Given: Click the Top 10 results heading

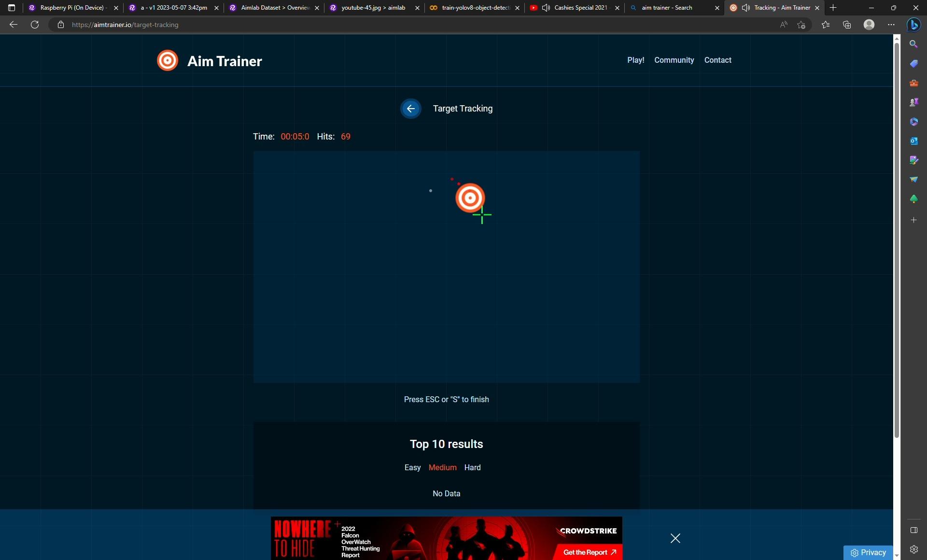Looking at the screenshot, I should coord(447,444).
